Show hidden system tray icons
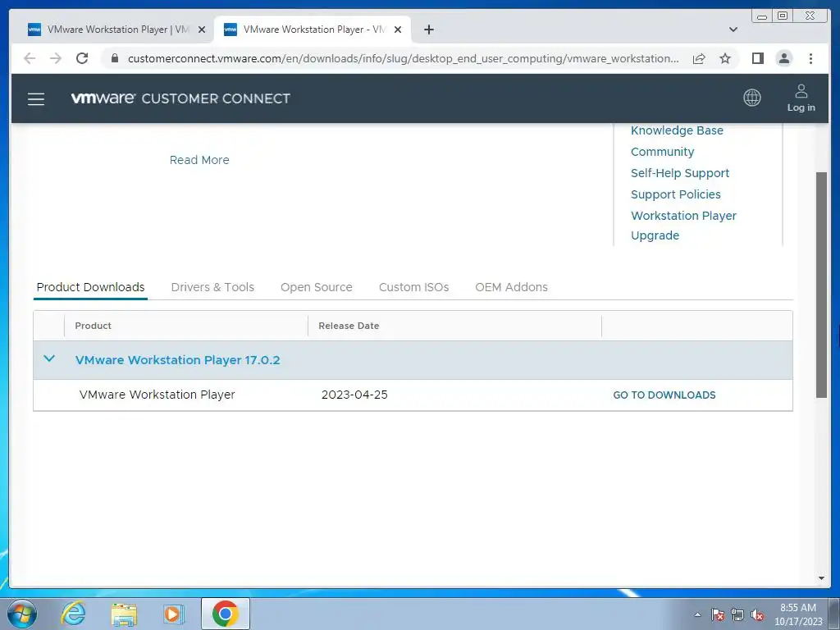Viewport: 840px width, 630px height. 697,614
